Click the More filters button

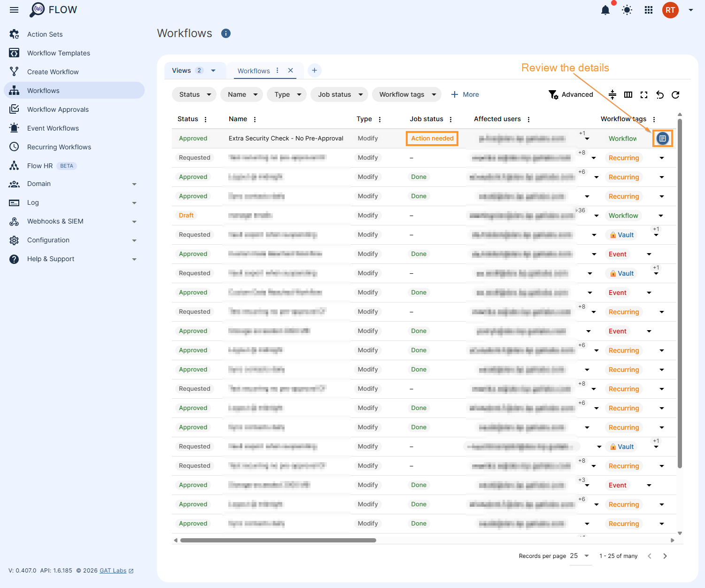[465, 94]
